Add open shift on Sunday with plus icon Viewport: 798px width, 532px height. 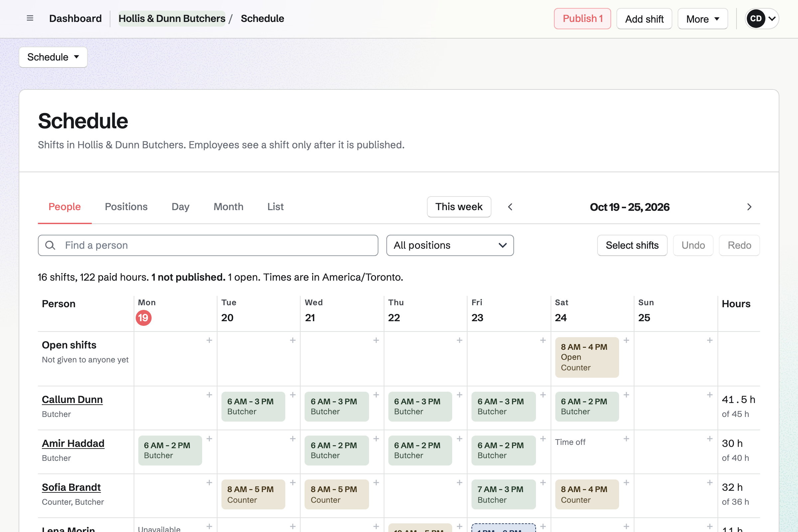[710, 340]
